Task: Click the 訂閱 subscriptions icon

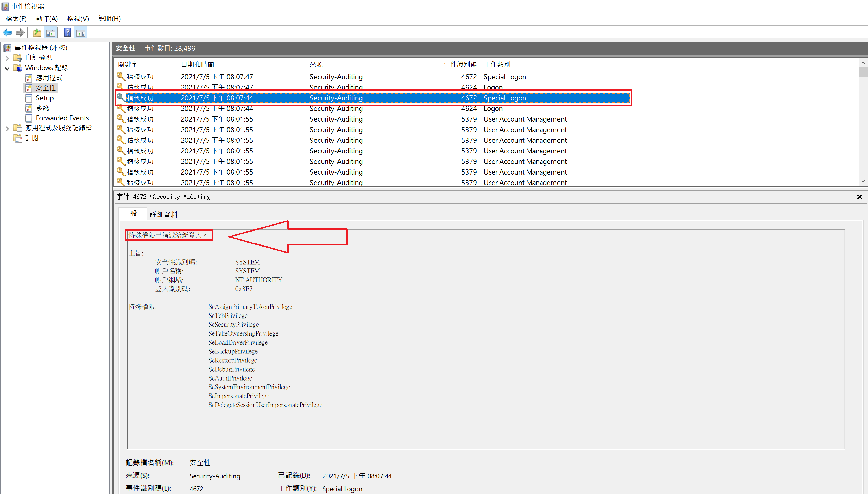Action: point(18,138)
